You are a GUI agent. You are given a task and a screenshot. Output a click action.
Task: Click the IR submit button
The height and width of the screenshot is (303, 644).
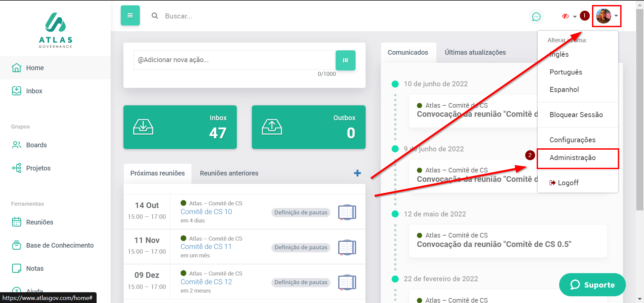pyautogui.click(x=345, y=60)
